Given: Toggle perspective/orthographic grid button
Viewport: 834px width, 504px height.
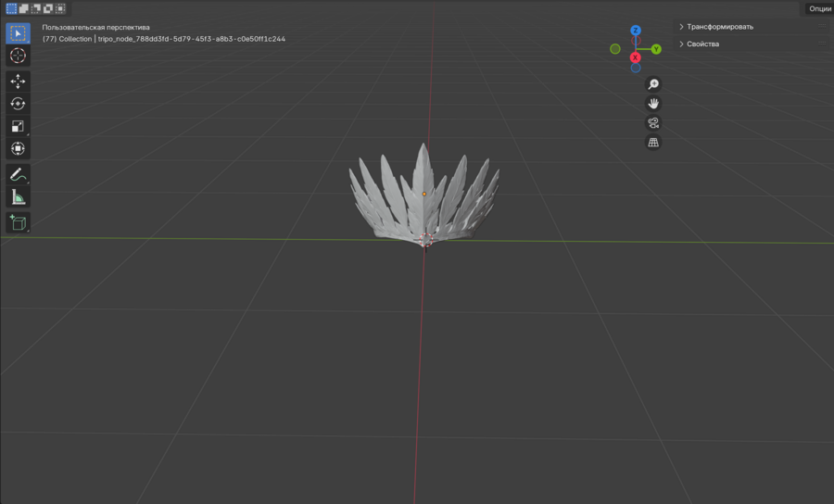Looking at the screenshot, I should [653, 143].
